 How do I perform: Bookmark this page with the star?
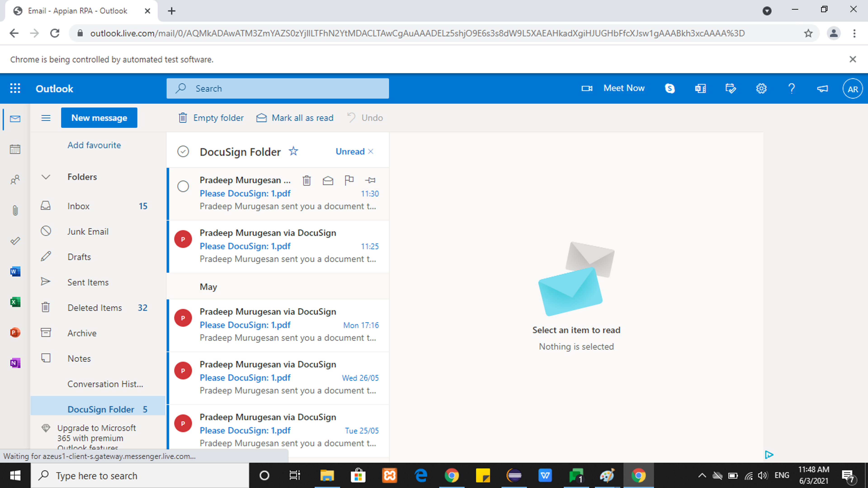808,33
